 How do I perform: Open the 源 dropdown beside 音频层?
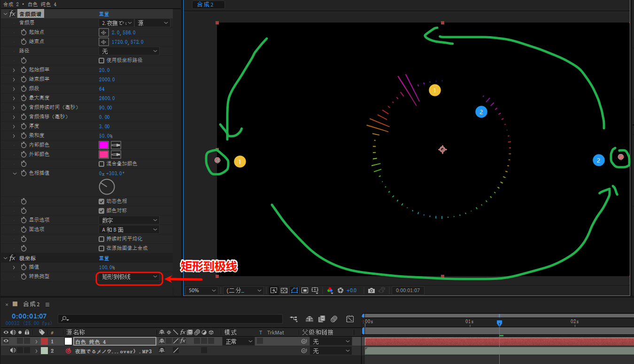click(x=153, y=23)
